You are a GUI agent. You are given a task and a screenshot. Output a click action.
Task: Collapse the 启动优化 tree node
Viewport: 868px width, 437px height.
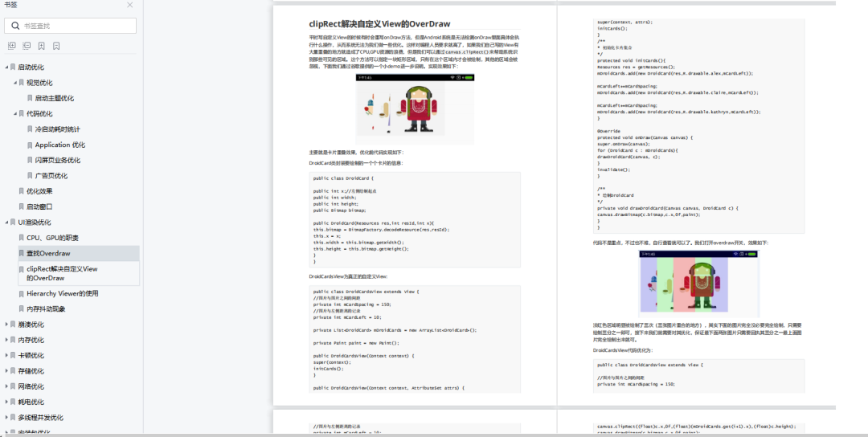[6, 67]
